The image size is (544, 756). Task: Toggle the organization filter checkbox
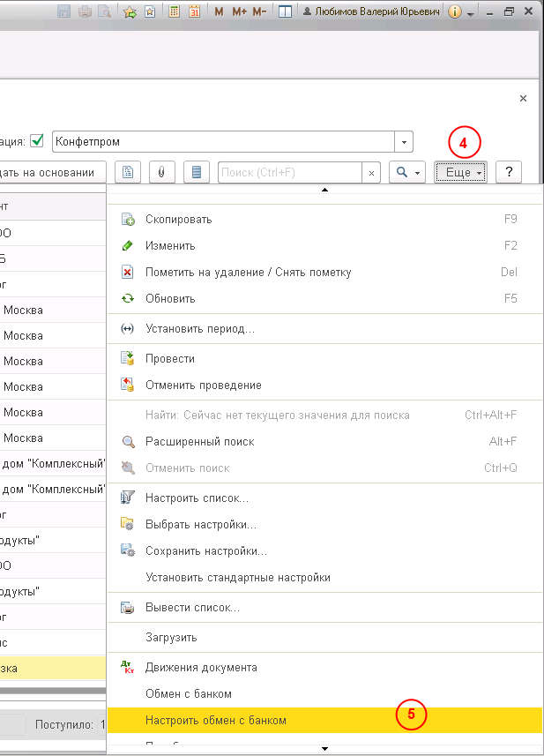click(x=37, y=141)
